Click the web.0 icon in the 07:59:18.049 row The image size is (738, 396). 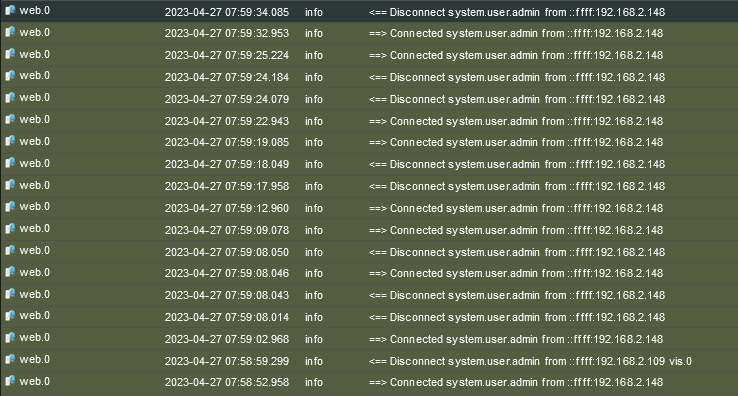click(10, 163)
